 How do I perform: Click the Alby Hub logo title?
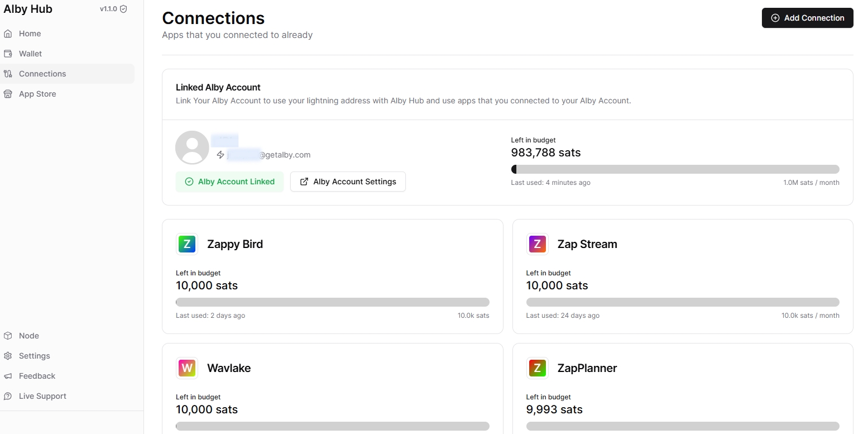28,9
